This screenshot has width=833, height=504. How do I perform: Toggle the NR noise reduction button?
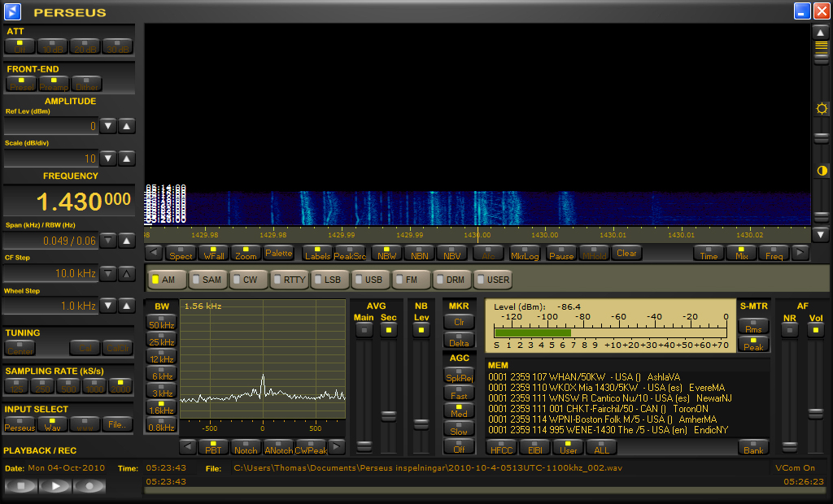pos(790,330)
